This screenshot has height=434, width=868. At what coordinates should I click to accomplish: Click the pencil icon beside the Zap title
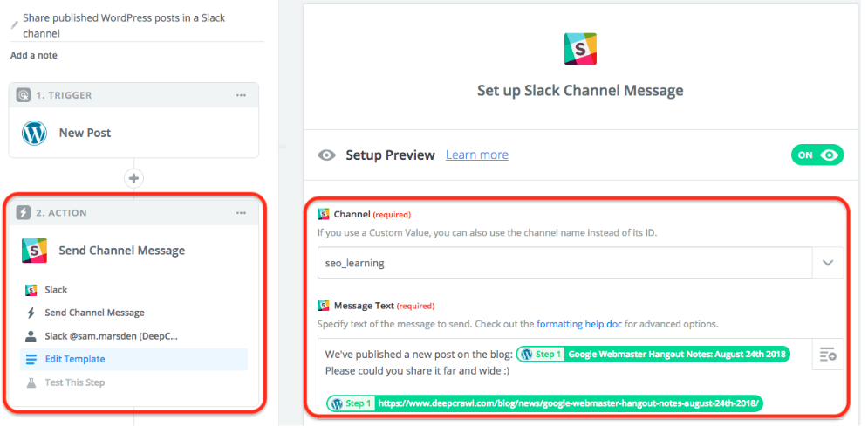point(15,25)
